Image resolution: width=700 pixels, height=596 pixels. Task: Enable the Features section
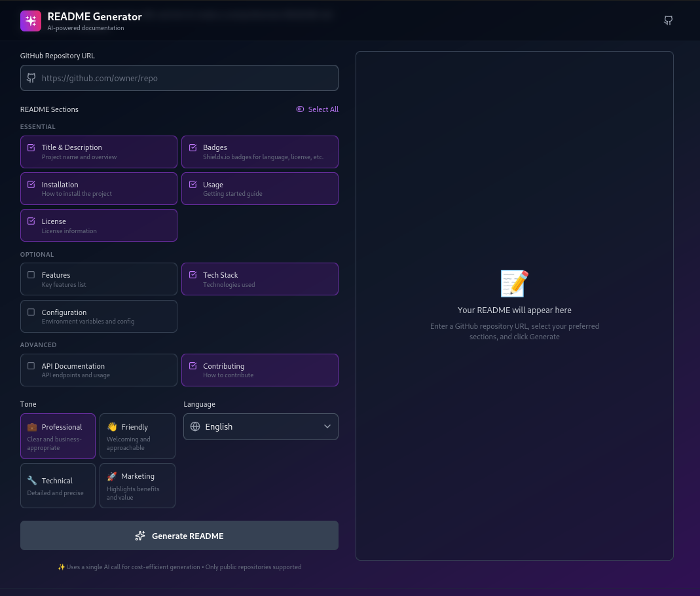[x=31, y=274]
